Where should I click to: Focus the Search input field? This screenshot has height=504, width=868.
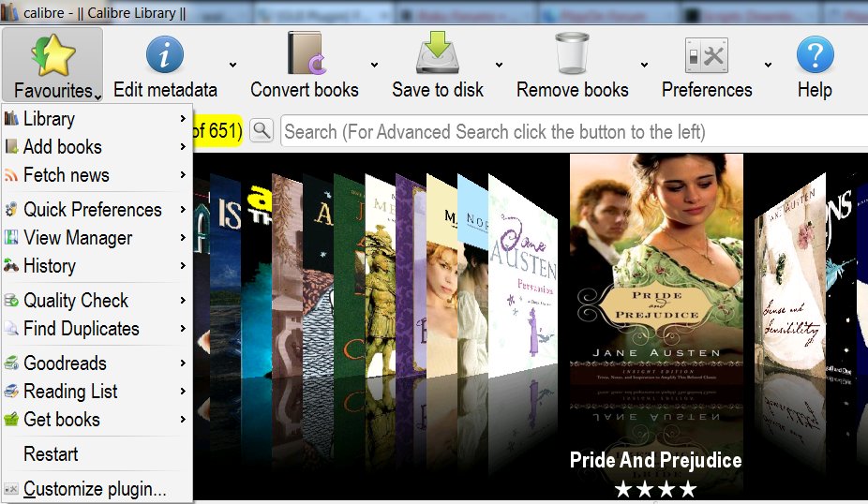point(574,132)
